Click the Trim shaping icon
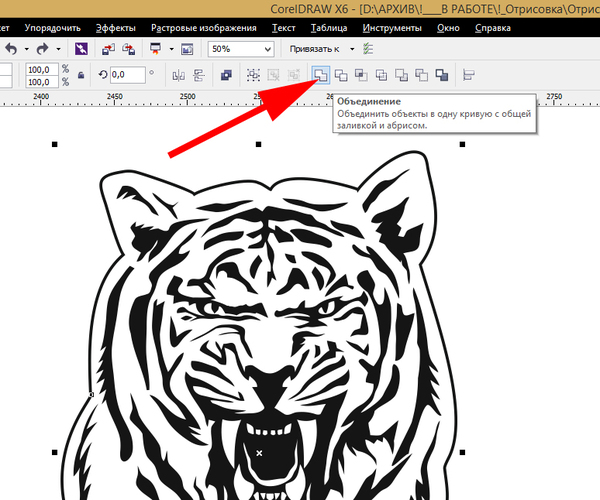 (x=342, y=74)
